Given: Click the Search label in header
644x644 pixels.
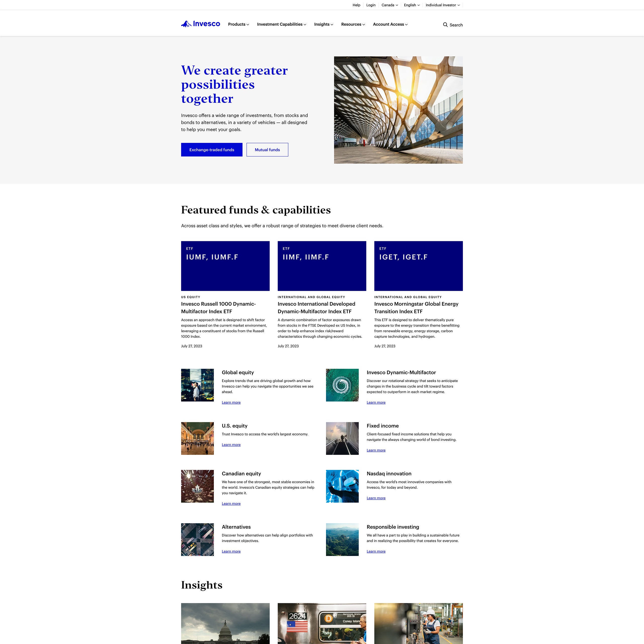Looking at the screenshot, I should click(x=456, y=25).
